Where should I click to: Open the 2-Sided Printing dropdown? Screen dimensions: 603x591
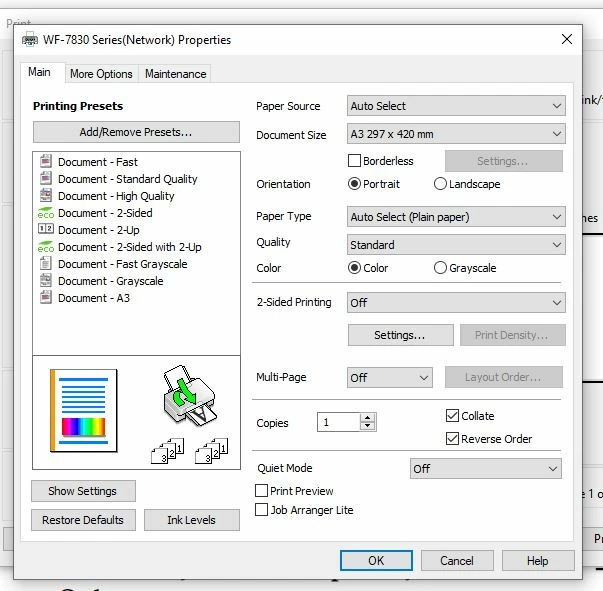click(456, 303)
